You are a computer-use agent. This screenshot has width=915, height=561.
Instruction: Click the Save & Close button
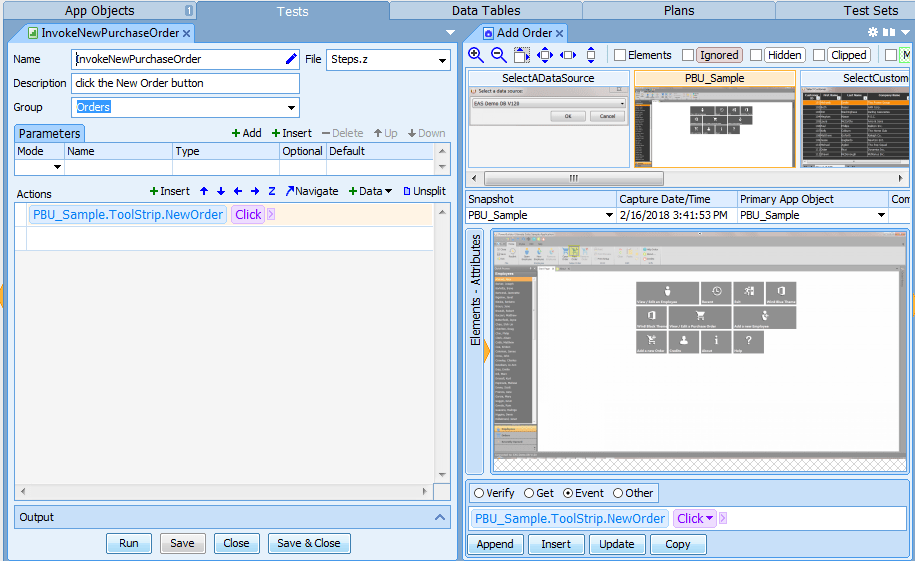[x=308, y=543]
